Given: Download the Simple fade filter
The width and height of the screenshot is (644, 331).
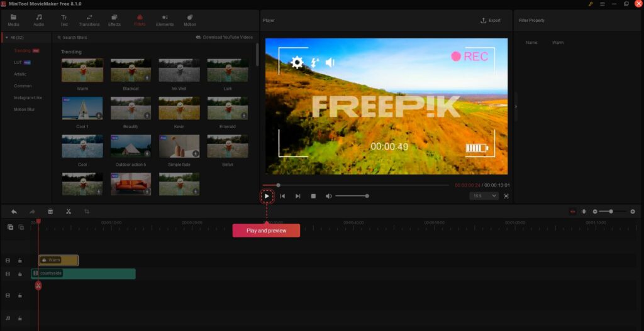Looking at the screenshot, I should click(196, 153).
